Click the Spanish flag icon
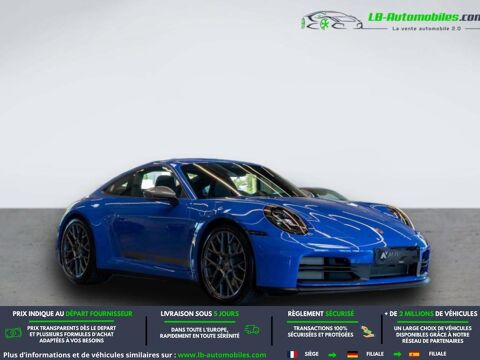The image size is (480, 360). (x=414, y=354)
